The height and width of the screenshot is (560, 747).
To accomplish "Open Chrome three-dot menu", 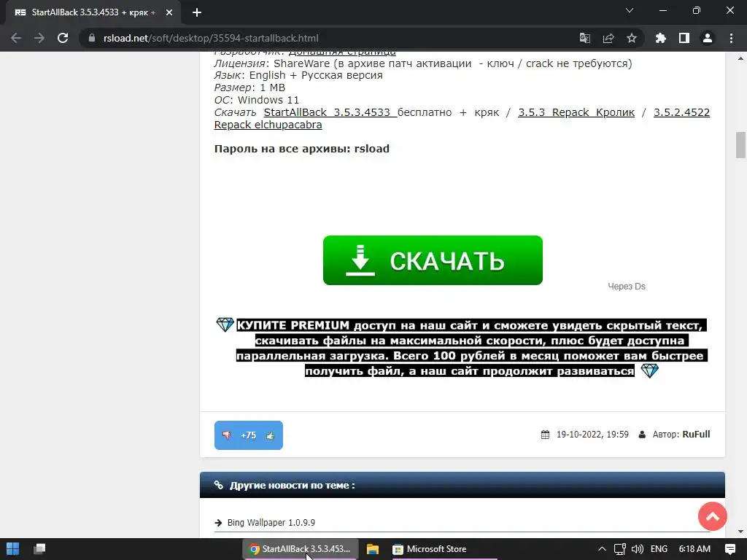I will pyautogui.click(x=731, y=38).
